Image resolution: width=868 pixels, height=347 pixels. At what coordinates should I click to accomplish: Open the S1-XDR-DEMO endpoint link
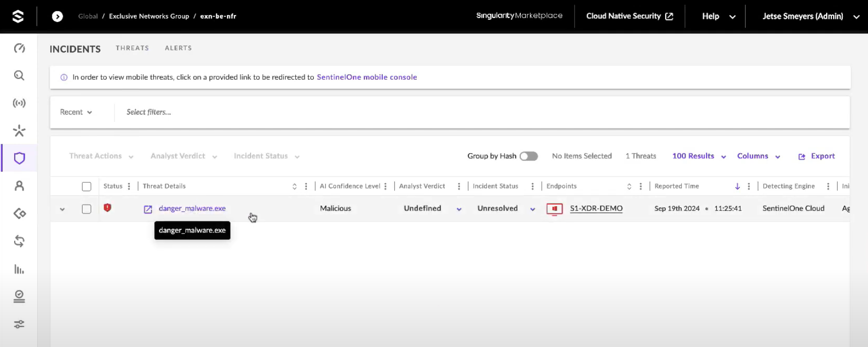[x=596, y=208]
